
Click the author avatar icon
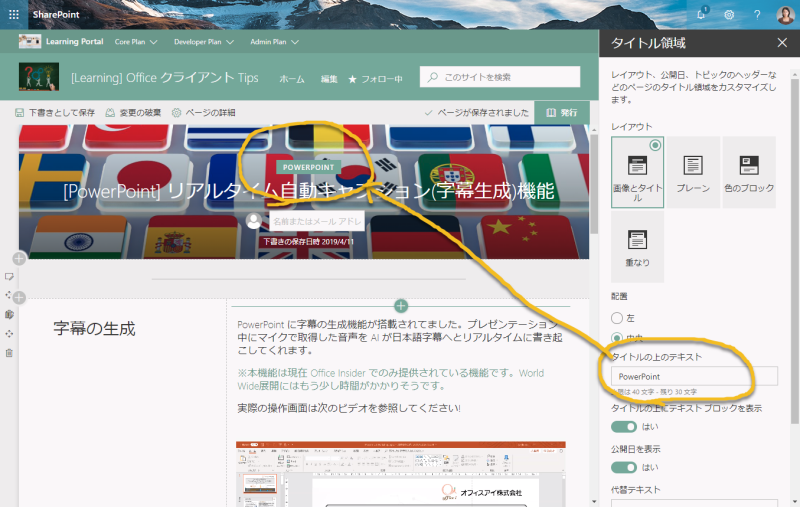[254, 221]
